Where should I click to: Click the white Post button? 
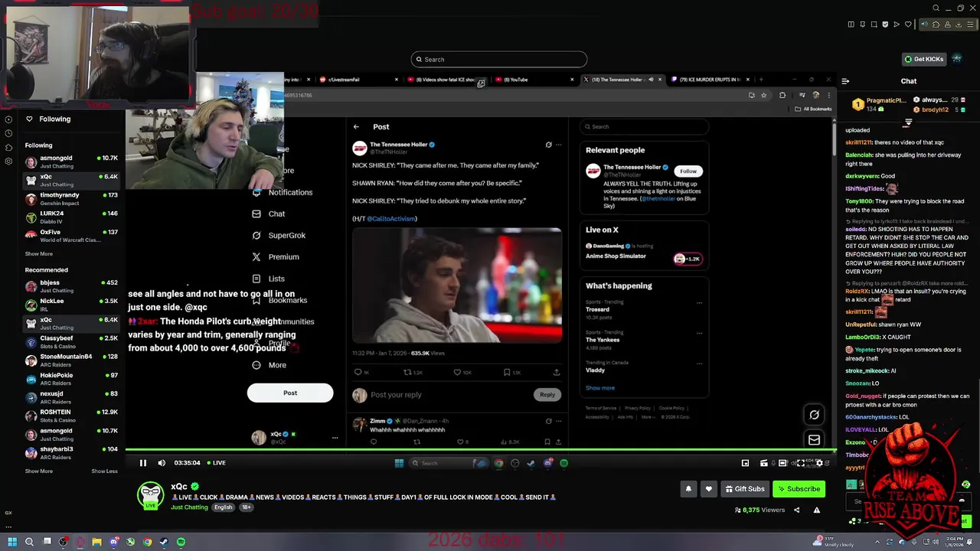click(290, 393)
